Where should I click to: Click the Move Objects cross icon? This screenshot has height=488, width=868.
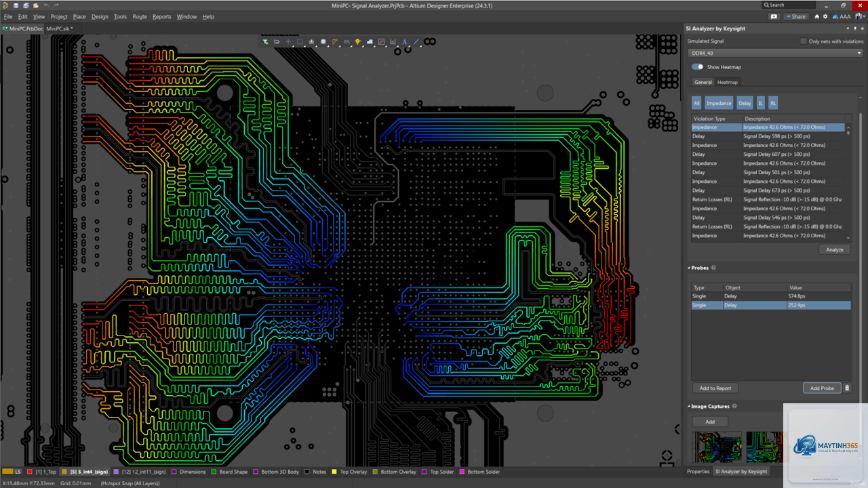click(x=288, y=41)
